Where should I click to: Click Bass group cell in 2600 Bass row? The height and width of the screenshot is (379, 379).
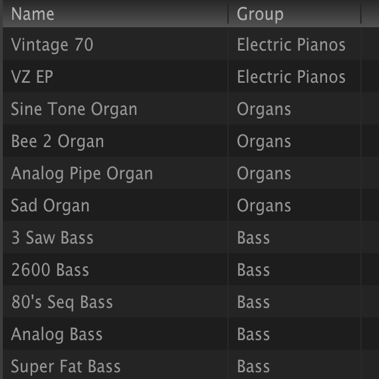point(253,270)
